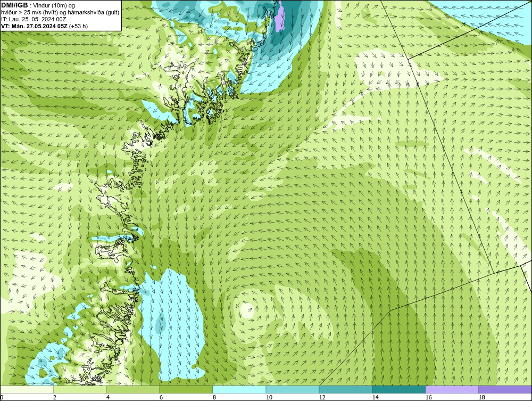The image size is (532, 401).
Task: Click the medium teal 12–14 m/s legend swatch
Action: 345,389
